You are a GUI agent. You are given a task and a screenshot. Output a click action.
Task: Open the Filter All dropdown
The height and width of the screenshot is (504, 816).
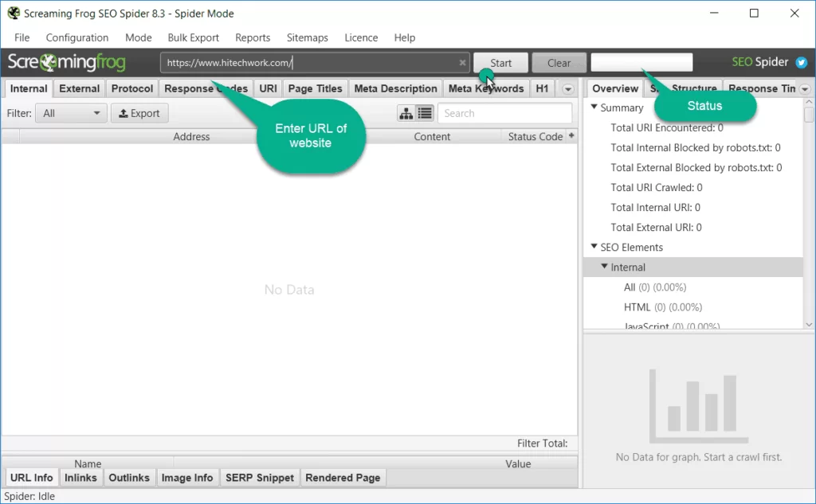pyautogui.click(x=71, y=113)
